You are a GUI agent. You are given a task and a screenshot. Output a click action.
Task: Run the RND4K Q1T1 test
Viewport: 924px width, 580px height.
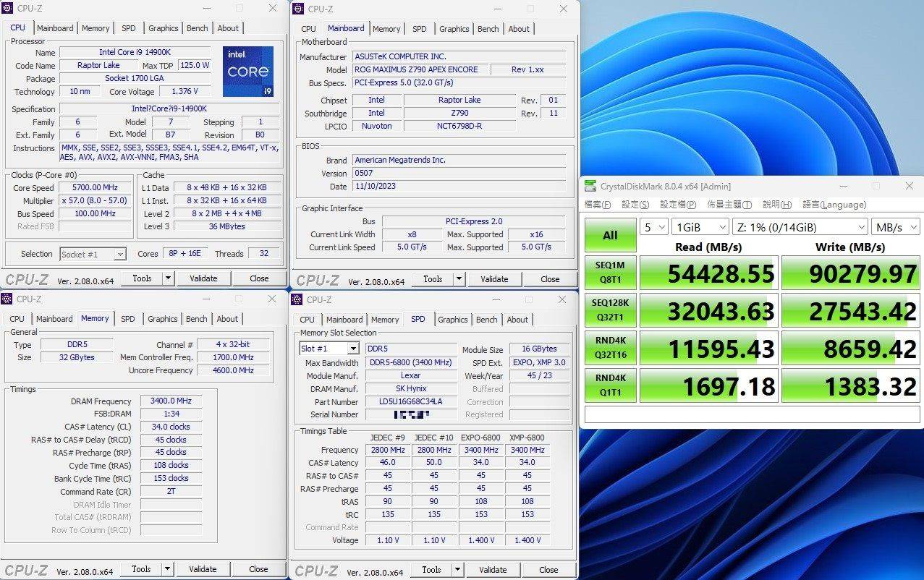(611, 385)
